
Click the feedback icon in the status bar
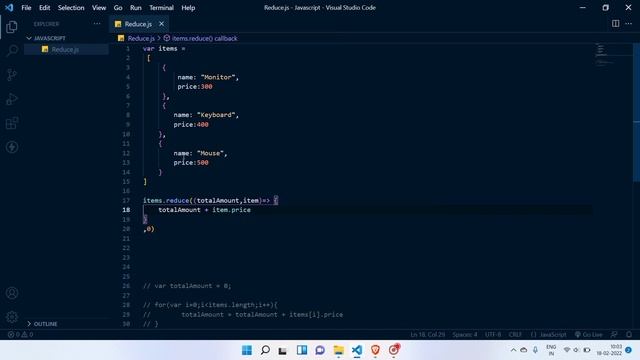click(x=614, y=334)
